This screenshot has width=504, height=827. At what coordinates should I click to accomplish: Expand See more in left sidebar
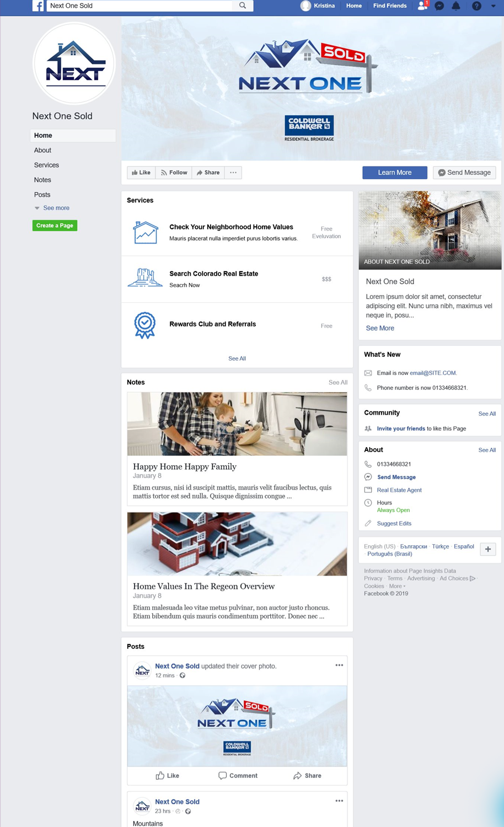[52, 208]
